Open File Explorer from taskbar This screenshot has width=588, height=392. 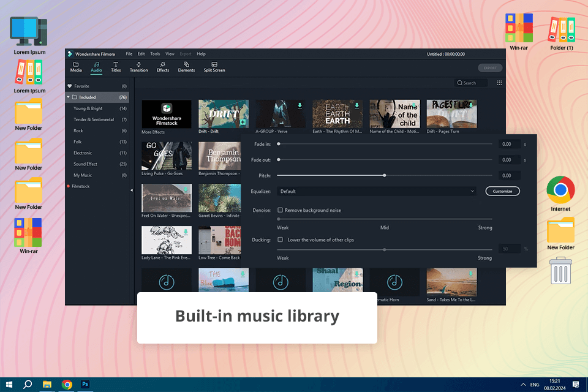coord(47,385)
